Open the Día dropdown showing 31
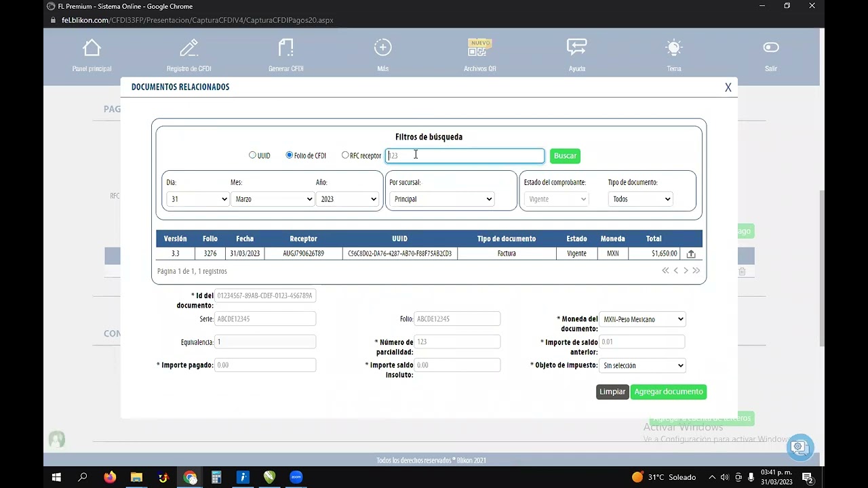Image resolution: width=868 pixels, height=488 pixels. coord(198,199)
